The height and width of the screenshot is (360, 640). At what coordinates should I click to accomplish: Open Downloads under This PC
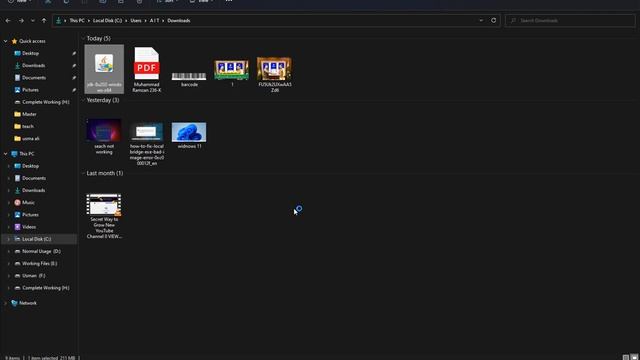pyautogui.click(x=33, y=191)
